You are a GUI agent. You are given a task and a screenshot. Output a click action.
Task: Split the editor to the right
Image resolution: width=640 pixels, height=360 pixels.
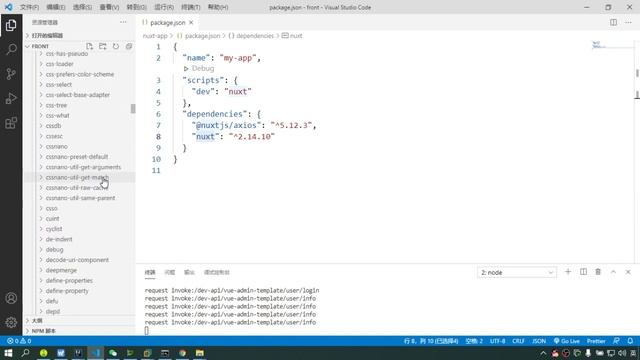click(613, 22)
